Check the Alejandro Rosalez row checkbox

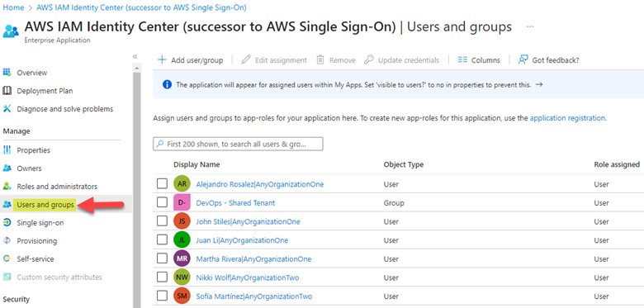click(x=162, y=183)
